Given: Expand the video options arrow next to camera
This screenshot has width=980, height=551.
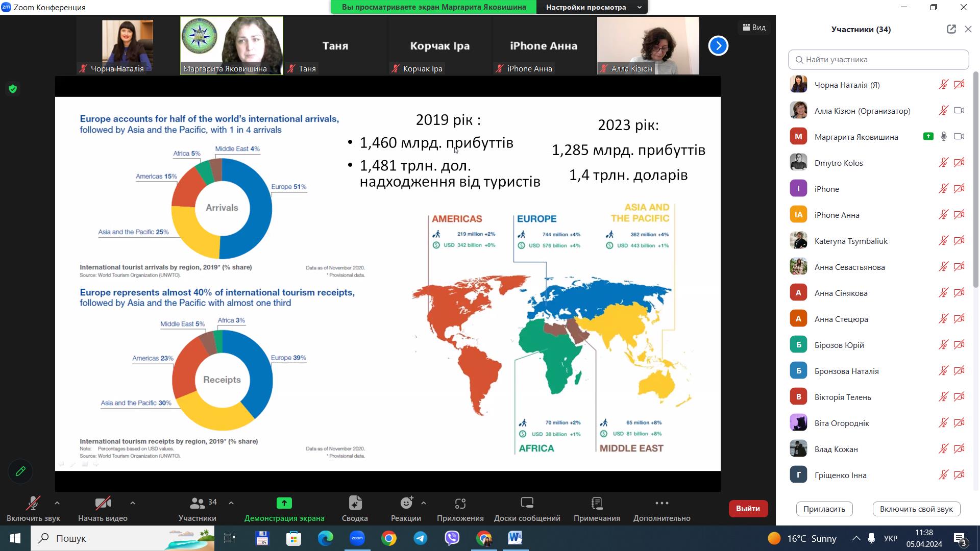Looking at the screenshot, I should (x=133, y=503).
